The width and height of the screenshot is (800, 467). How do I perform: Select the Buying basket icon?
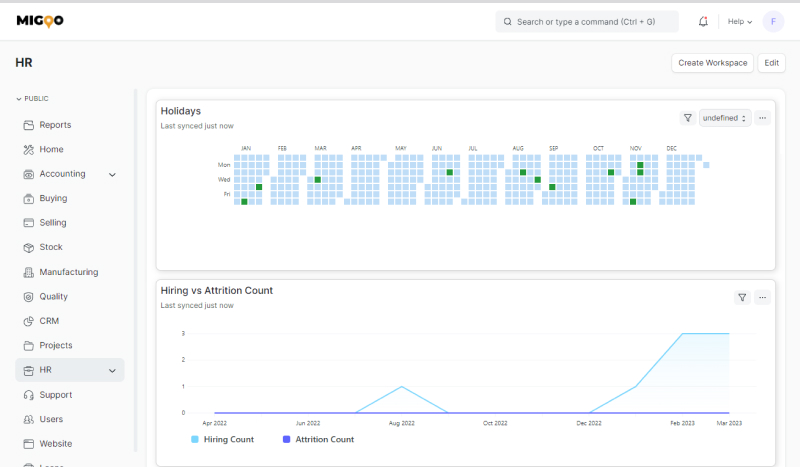click(29, 198)
